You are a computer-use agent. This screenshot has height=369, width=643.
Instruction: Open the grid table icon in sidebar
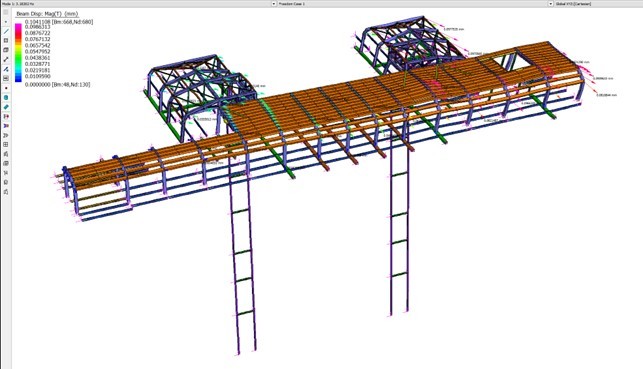click(6, 144)
